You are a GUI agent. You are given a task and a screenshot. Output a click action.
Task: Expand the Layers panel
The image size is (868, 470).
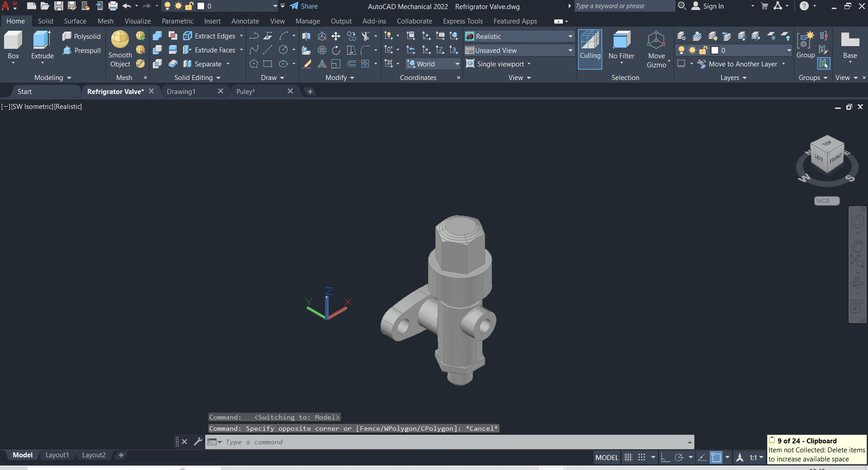pyautogui.click(x=734, y=78)
